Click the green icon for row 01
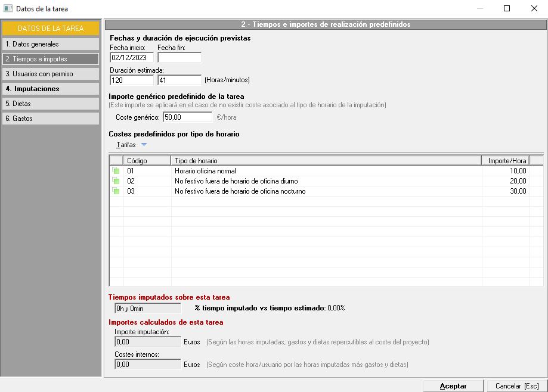This screenshot has width=548, height=392. (116, 171)
